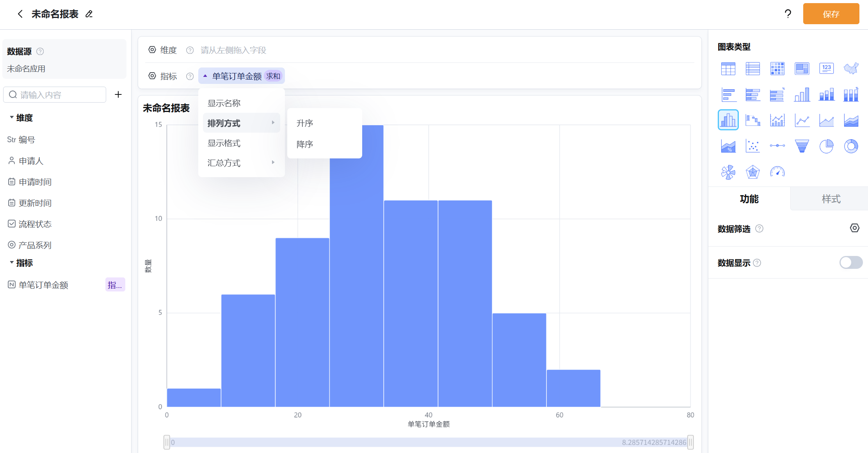
Task: Click the left handle of the range slider
Action: coord(167,442)
